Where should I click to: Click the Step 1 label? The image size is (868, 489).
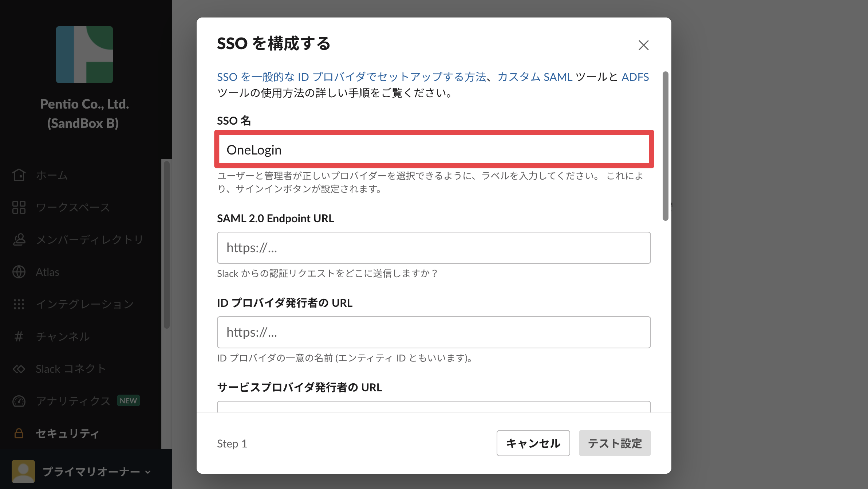(x=232, y=443)
